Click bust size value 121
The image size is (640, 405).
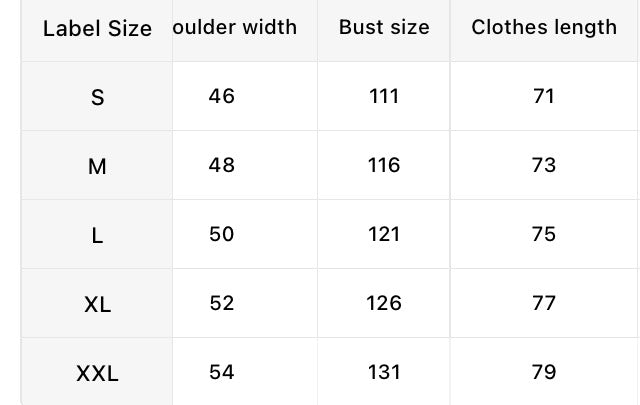(384, 234)
